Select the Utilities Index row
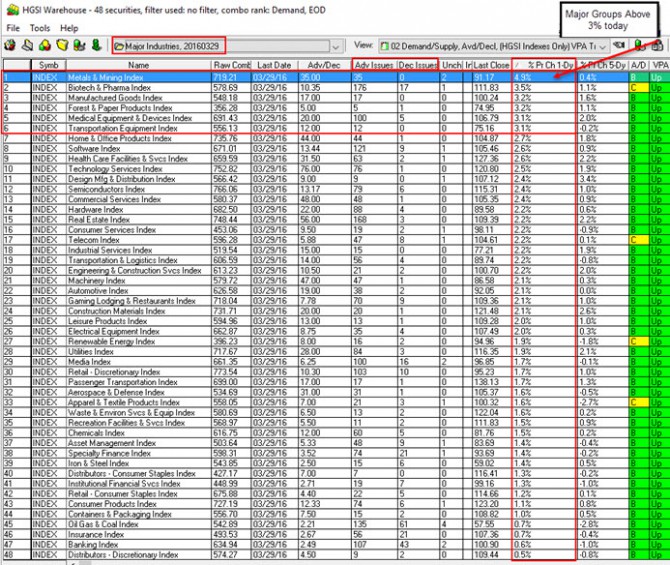 point(336,352)
